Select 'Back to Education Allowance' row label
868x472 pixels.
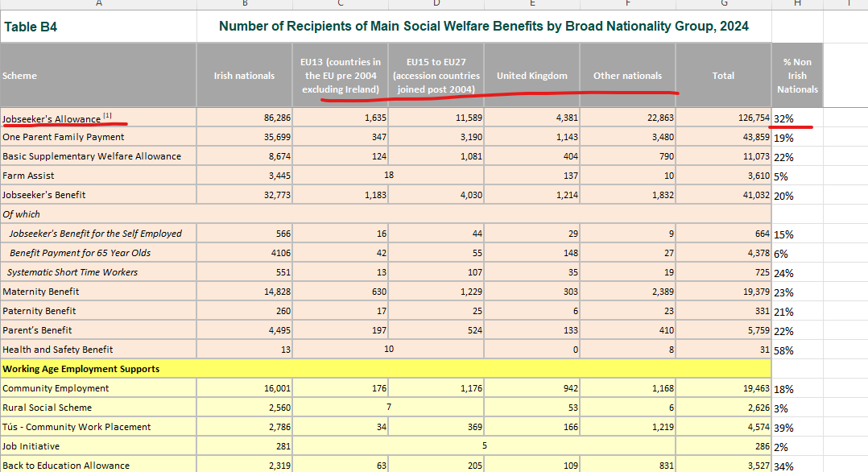(98, 466)
